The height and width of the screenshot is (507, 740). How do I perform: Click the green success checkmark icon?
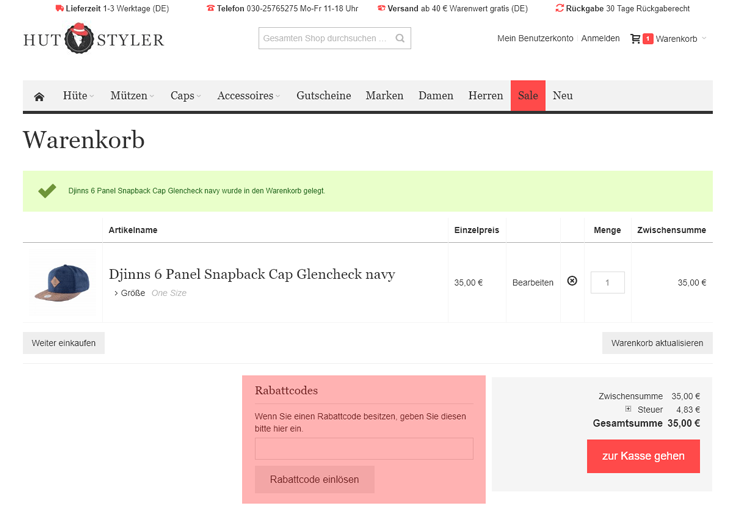click(47, 191)
